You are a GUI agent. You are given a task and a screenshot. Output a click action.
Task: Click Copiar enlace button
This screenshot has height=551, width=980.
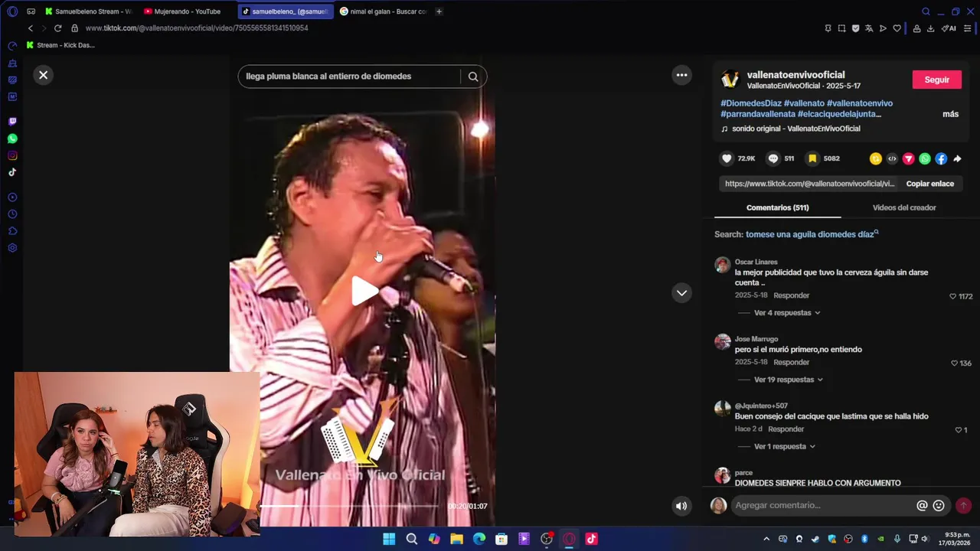(x=929, y=184)
